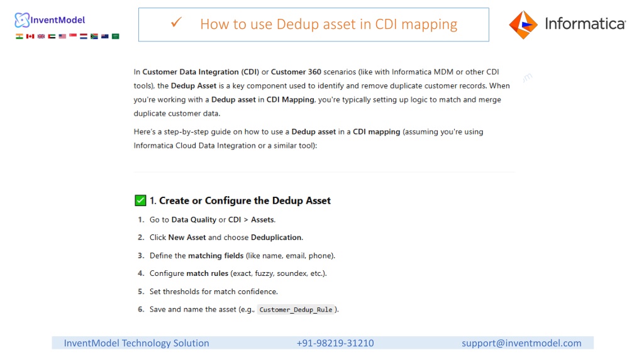This screenshot has width=644, height=362.
Task: Click the Canada flag icon
Action: pyautogui.click(x=30, y=36)
